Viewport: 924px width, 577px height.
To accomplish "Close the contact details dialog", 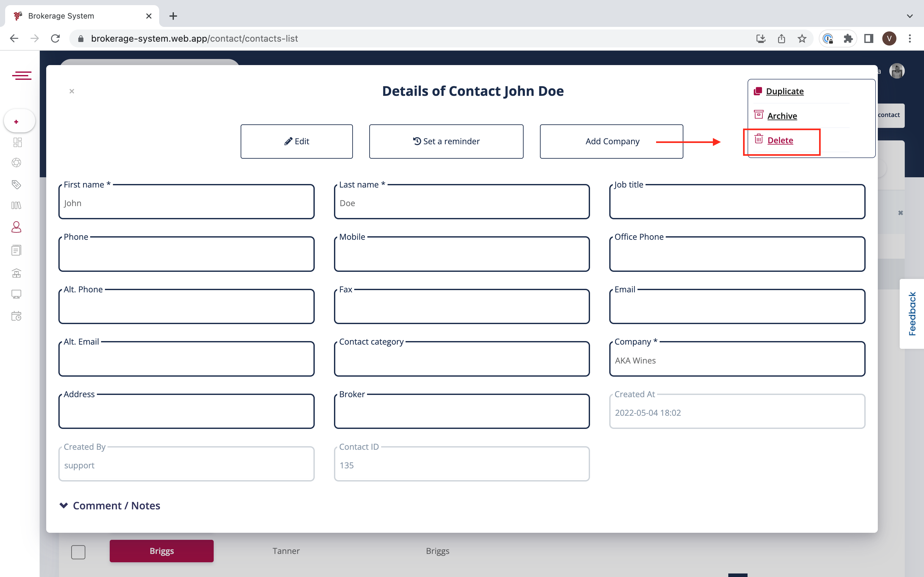I will point(72,91).
